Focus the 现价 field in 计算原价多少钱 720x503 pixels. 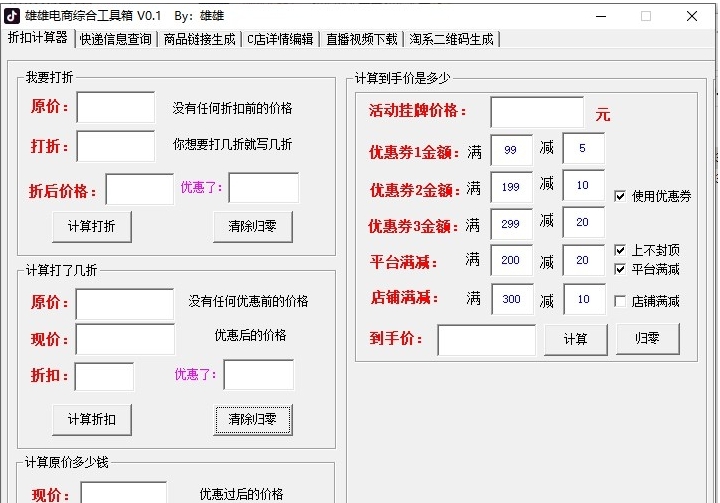point(124,492)
